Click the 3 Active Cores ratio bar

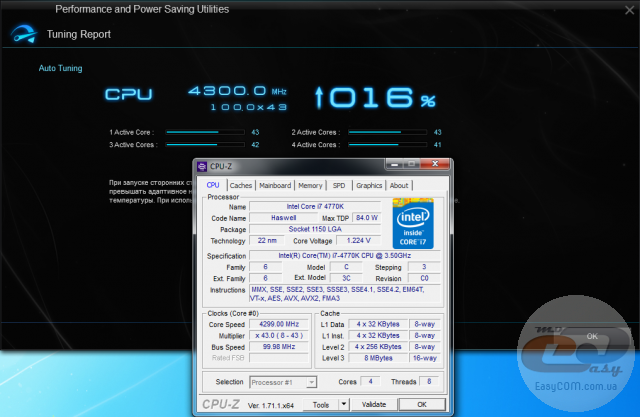click(x=205, y=144)
